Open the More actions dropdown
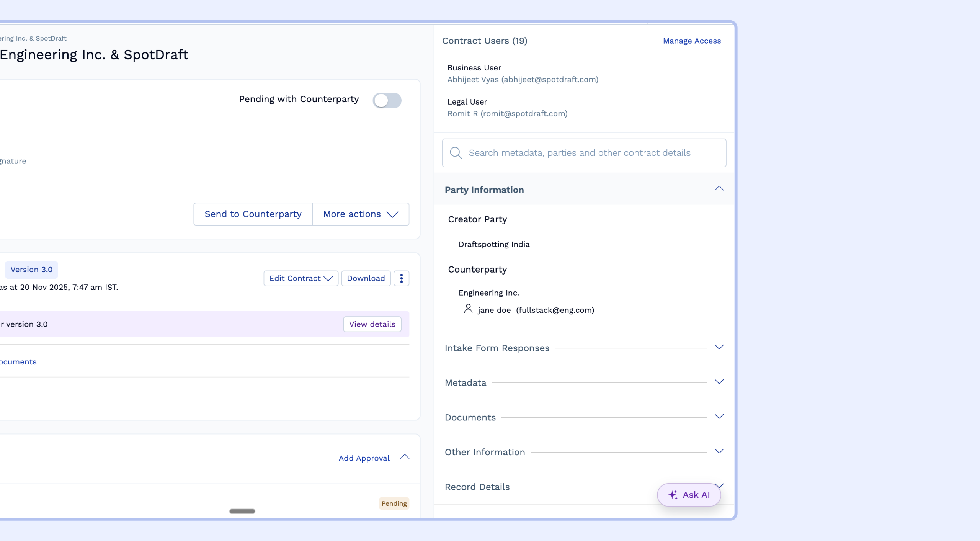 tap(361, 214)
